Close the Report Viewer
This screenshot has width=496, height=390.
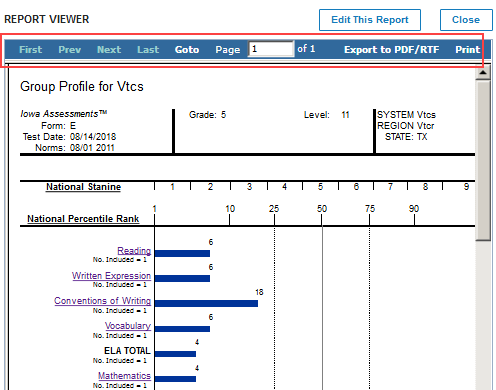point(466,20)
